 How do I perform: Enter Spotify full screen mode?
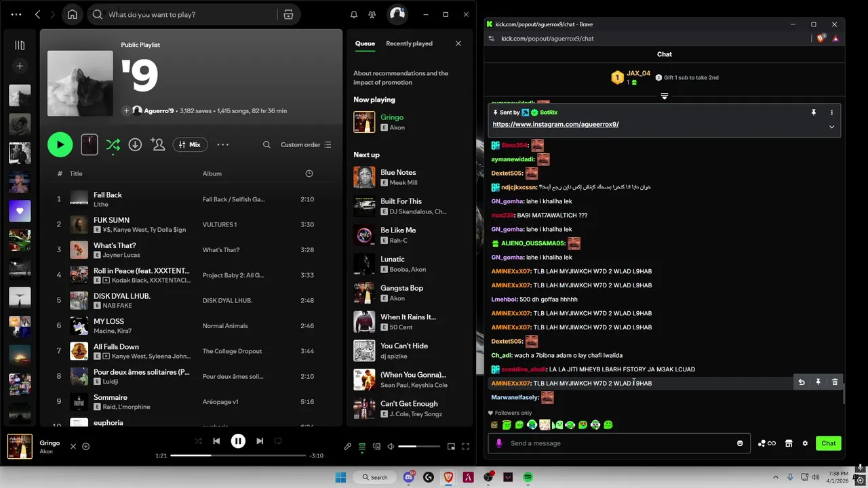(x=466, y=446)
